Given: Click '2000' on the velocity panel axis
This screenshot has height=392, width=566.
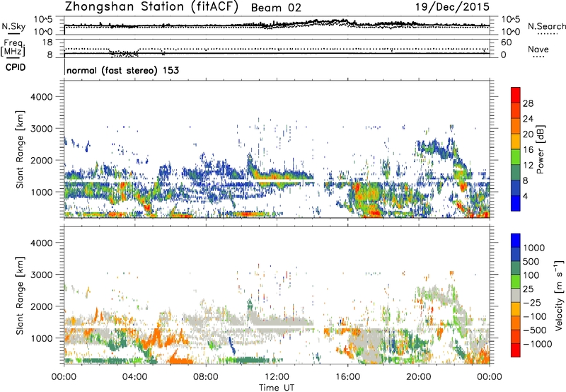Looking at the screenshot, I should 41,306.
